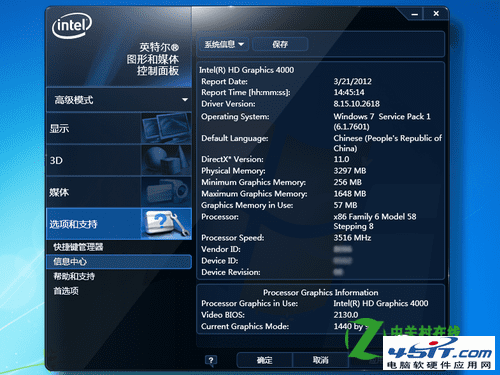500x375 pixels.
Task: Click the 确定 (OK) button
Action: pyautogui.click(x=264, y=360)
